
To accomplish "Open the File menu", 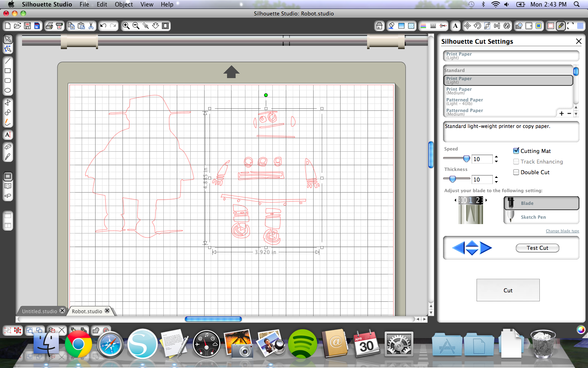I will [84, 4].
